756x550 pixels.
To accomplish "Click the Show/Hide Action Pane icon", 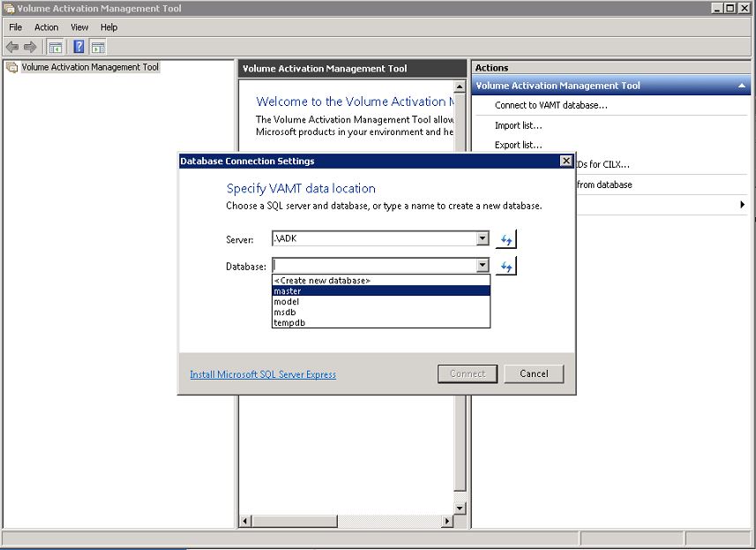I will click(98, 47).
